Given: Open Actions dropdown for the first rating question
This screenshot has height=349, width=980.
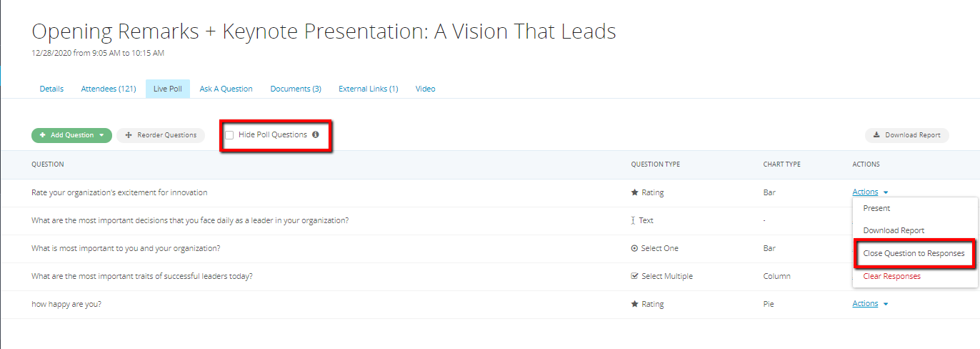Looking at the screenshot, I should (870, 192).
